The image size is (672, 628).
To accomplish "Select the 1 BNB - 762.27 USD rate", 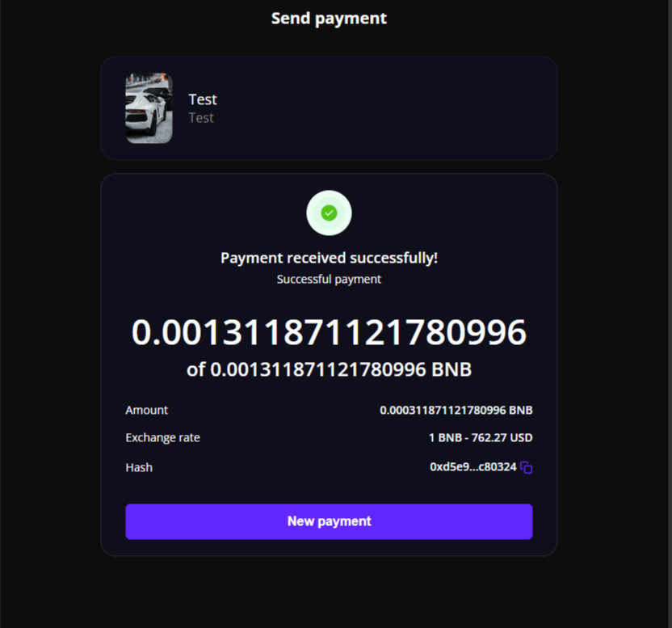I will tap(481, 437).
